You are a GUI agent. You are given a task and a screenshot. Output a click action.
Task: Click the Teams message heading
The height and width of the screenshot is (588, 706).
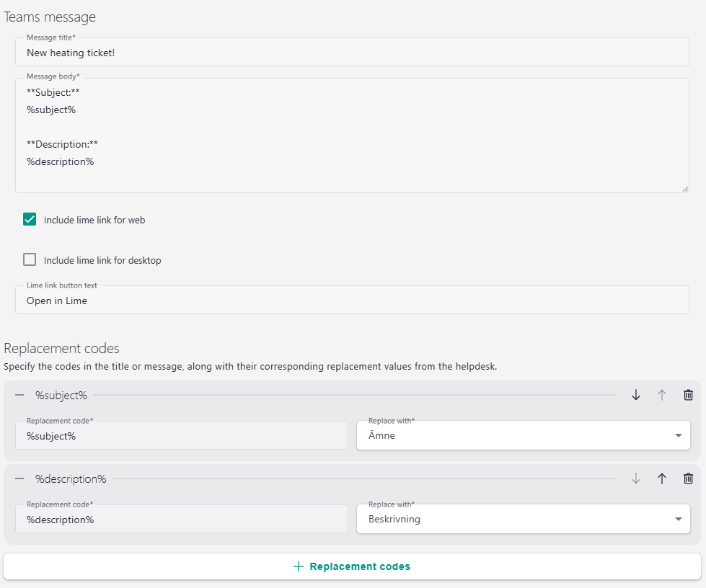[x=50, y=17]
